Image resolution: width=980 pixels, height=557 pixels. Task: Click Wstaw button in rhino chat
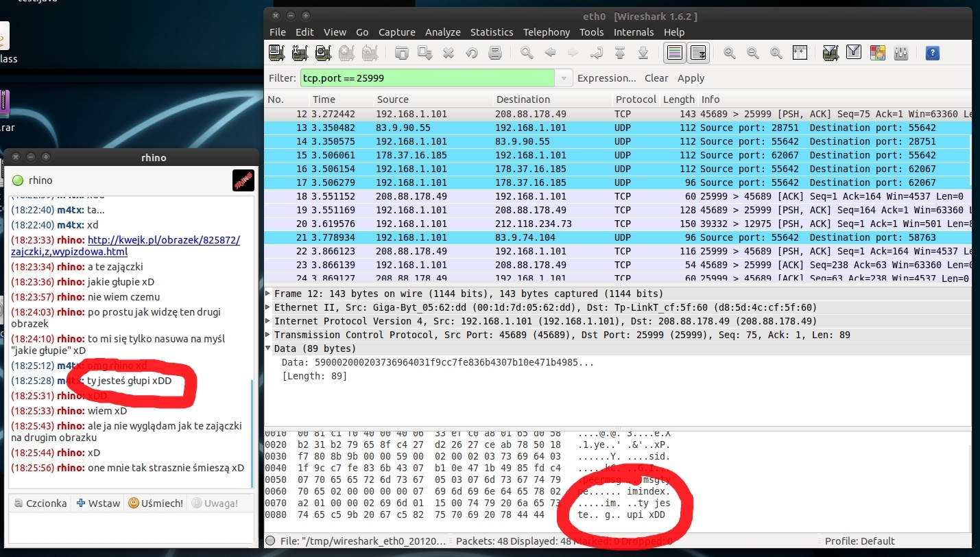pos(98,503)
